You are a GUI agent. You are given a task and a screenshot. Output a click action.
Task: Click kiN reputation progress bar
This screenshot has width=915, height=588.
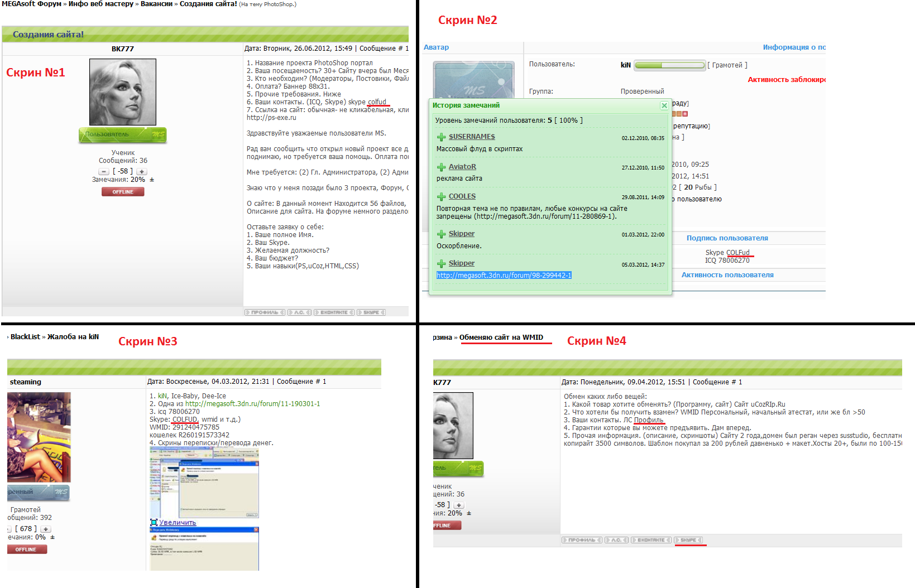click(x=670, y=65)
